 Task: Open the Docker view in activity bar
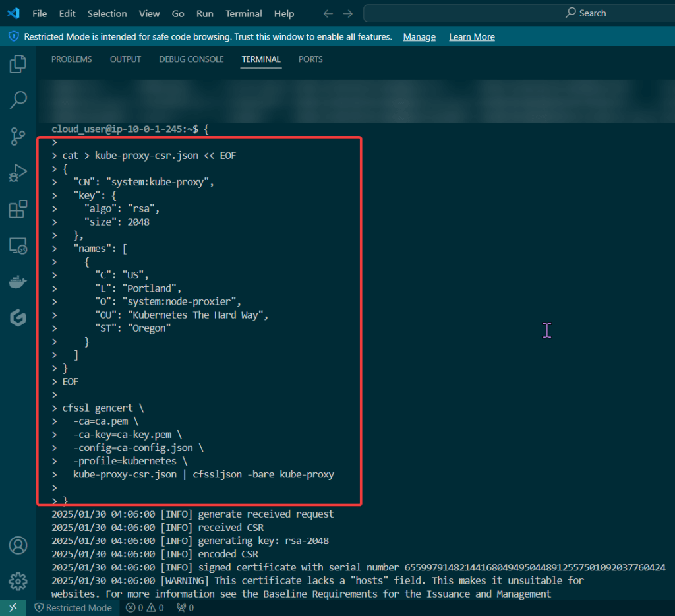coord(18,282)
